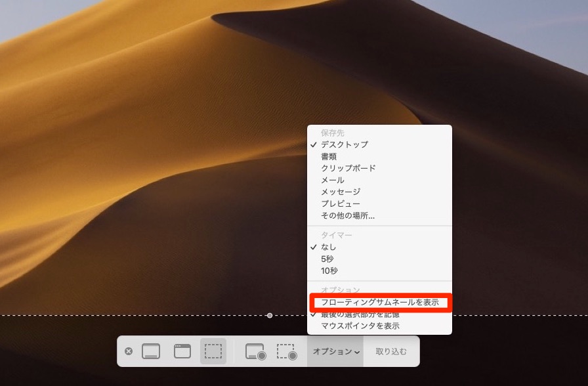
Task: Select Capture Selected Portion icon
Action: (213, 351)
